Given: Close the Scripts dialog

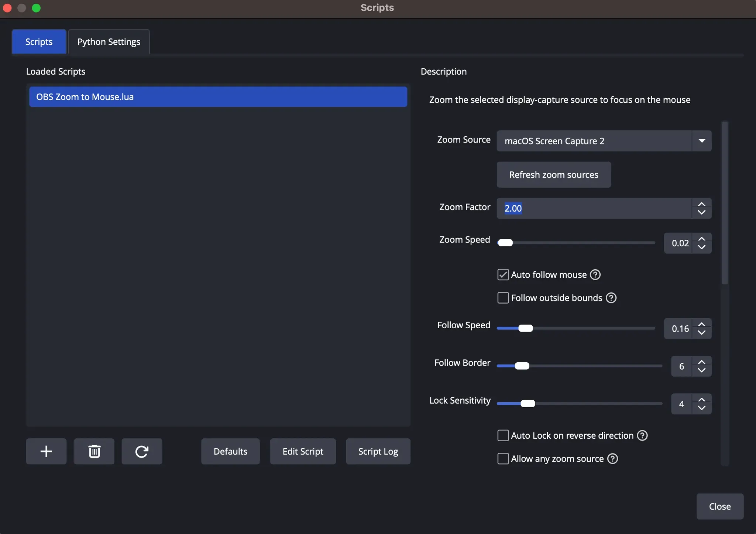Looking at the screenshot, I should pyautogui.click(x=720, y=506).
